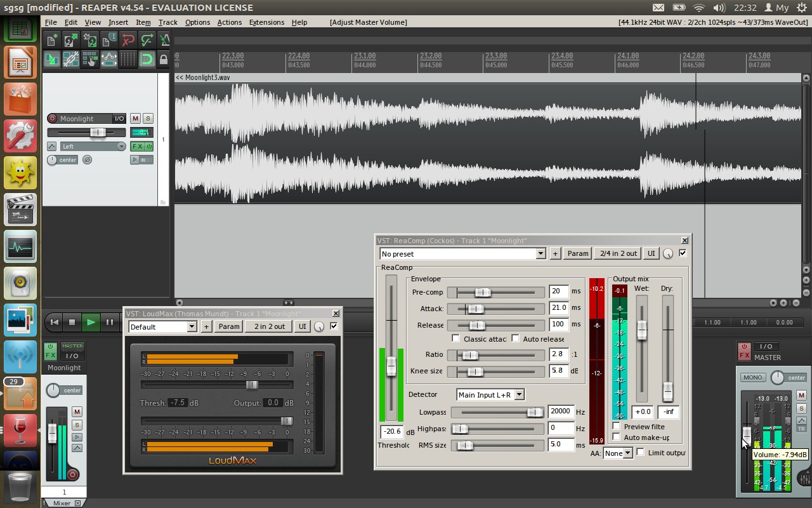The image size is (812, 508).
Task: Expand the Detector input dropdown
Action: coord(519,395)
